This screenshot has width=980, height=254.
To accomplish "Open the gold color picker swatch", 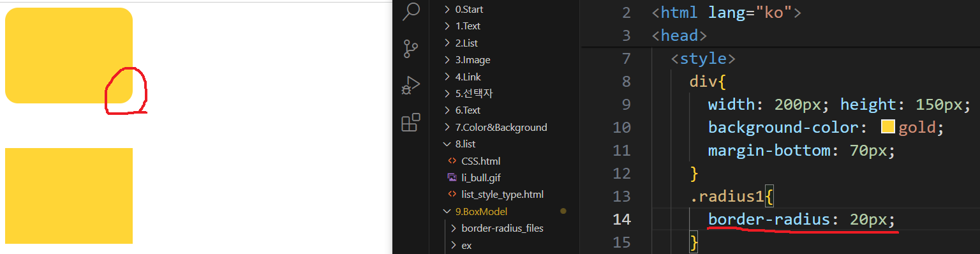I will (x=888, y=127).
